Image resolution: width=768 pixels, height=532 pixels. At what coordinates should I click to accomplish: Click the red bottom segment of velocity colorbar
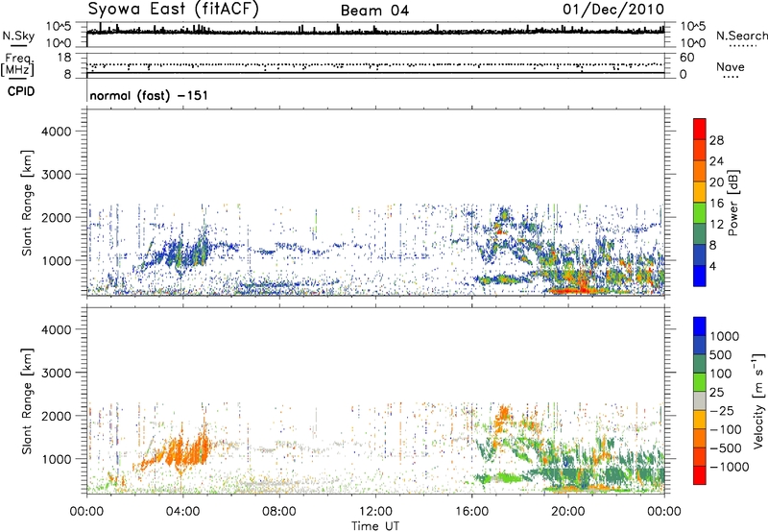(700, 475)
